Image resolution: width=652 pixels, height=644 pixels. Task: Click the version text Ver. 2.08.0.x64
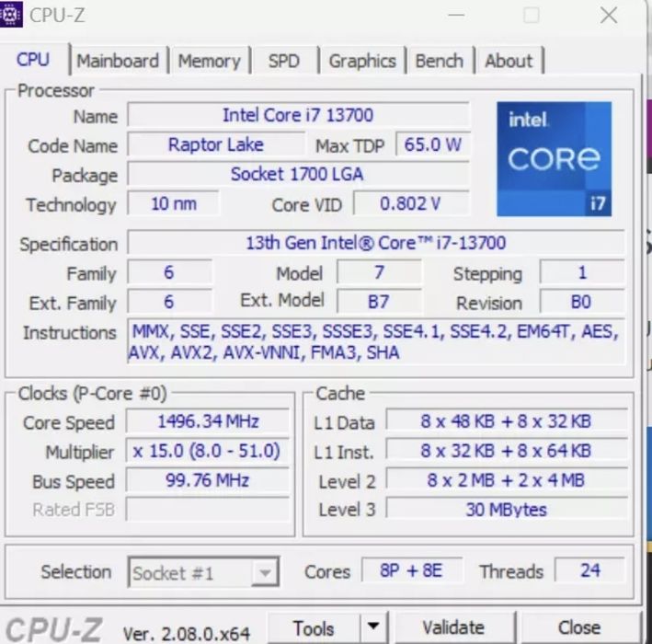[x=187, y=634]
